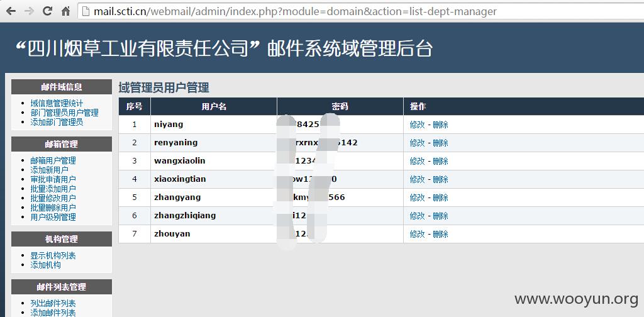Open 批量修改用户 link
Screen dimensions: 644x317
tap(53, 198)
